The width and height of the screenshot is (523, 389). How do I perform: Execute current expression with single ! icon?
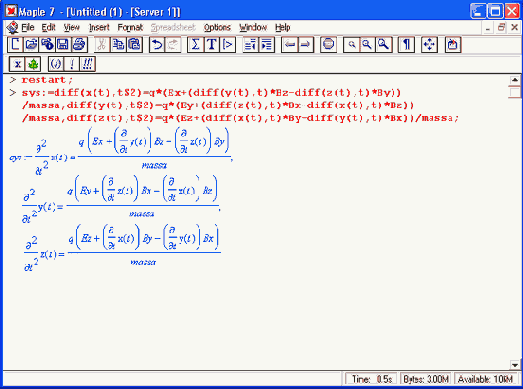pyautogui.click(x=72, y=64)
